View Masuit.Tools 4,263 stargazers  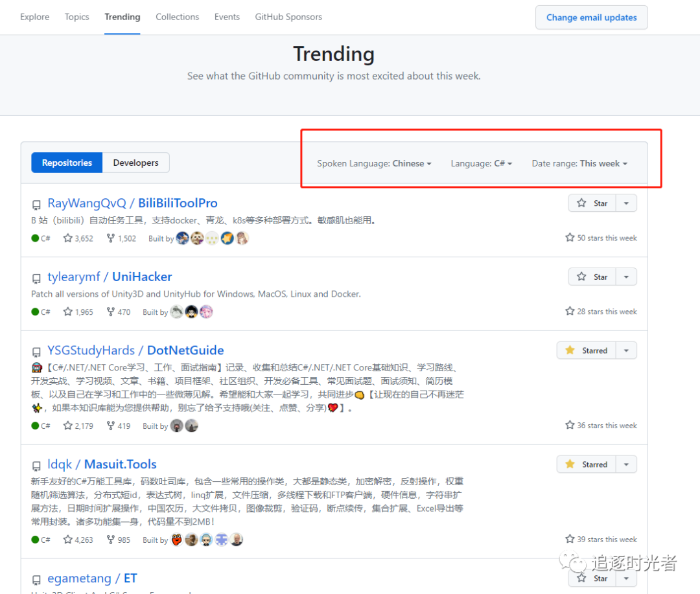point(78,540)
